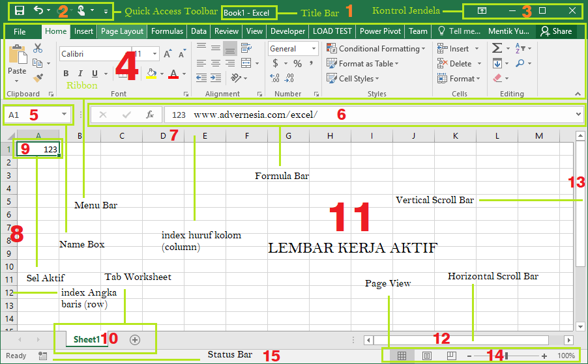Open the Name Box dropdown arrow
This screenshot has width=588, height=364.
tap(64, 114)
